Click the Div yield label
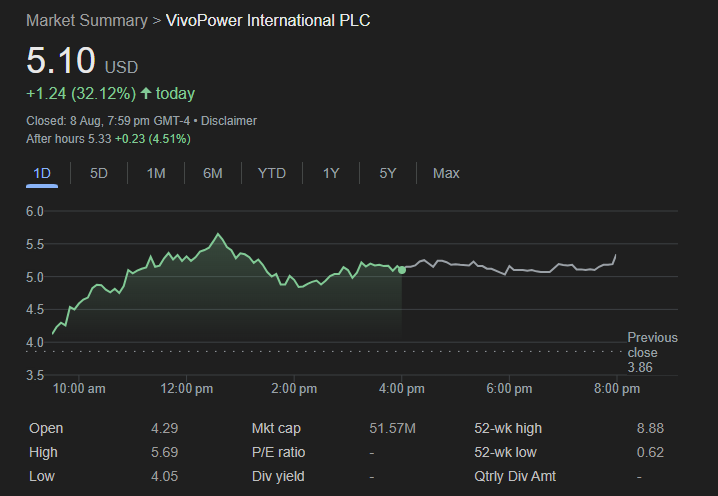Image resolution: width=718 pixels, height=496 pixels. click(x=278, y=476)
